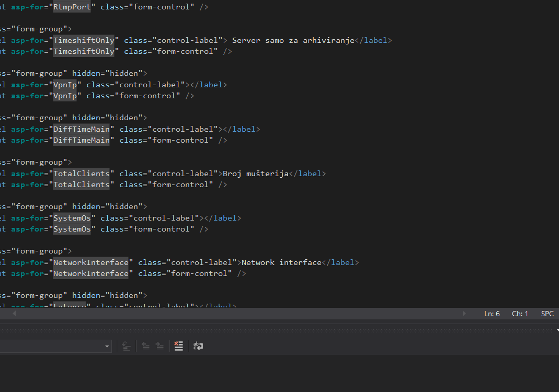Click hidden="hidden" above the VpnIp label
This screenshot has height=392, width=559.
coord(107,73)
